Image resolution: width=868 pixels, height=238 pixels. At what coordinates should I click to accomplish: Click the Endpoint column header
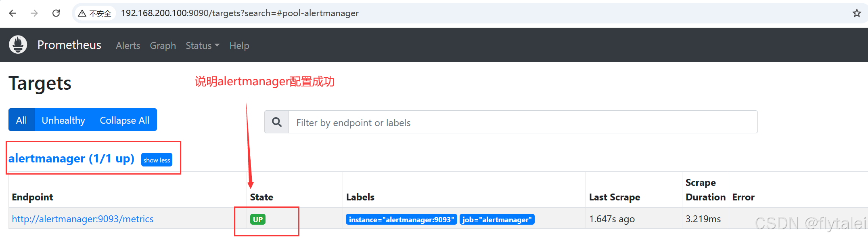point(32,197)
